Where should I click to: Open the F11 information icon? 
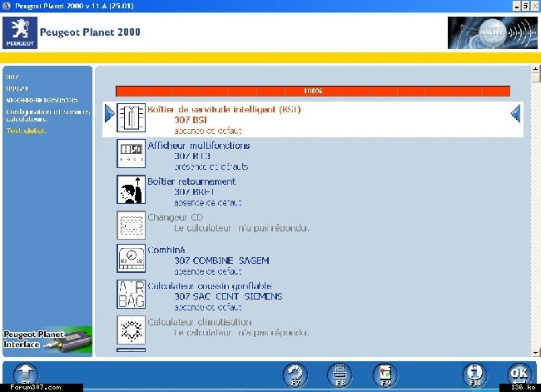475,375
